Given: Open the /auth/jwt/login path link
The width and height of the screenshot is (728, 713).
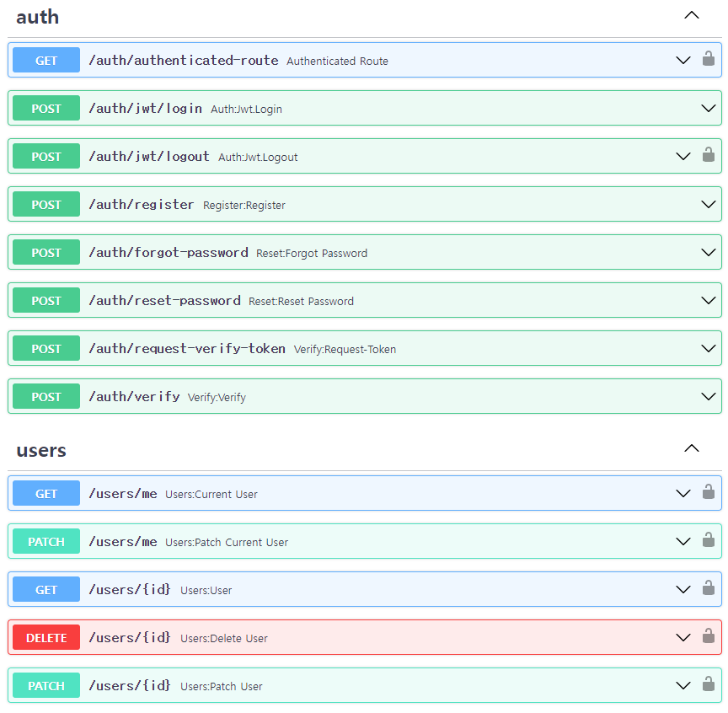Looking at the screenshot, I should (145, 108).
